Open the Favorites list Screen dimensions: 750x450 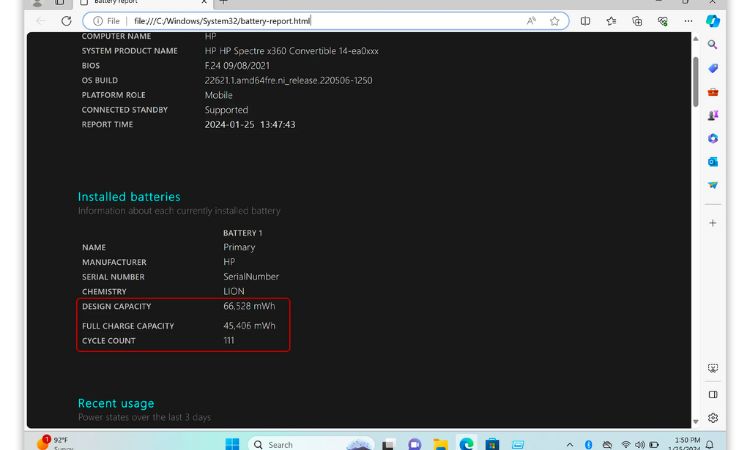611,21
